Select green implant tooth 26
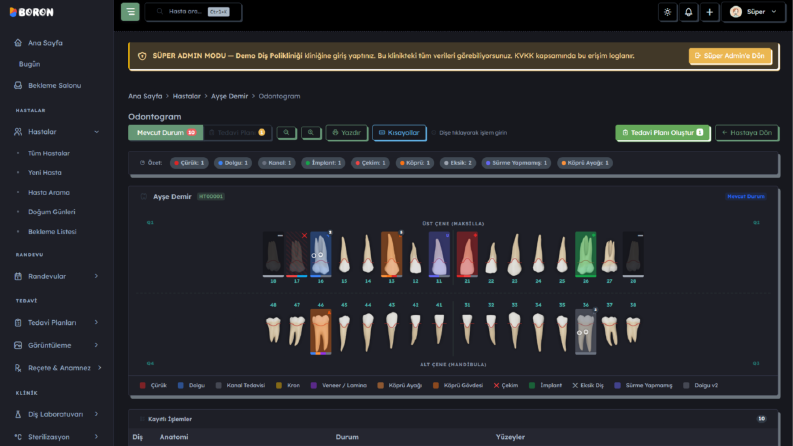The image size is (793, 446). [x=586, y=254]
